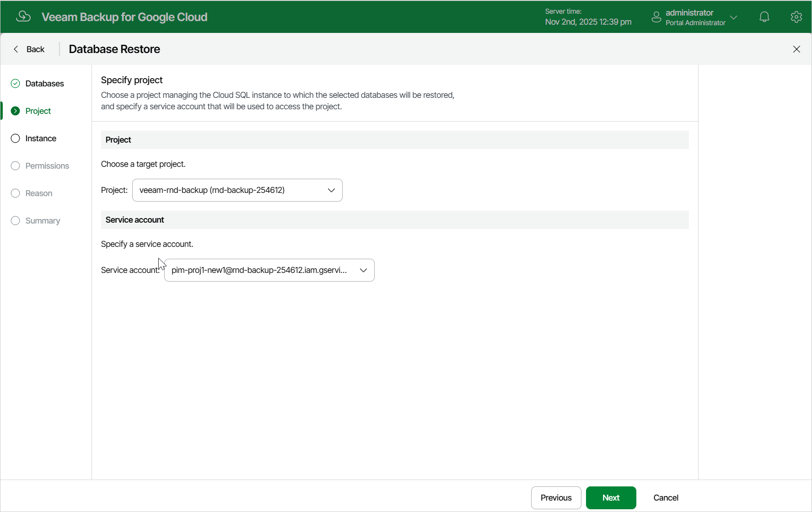Click the Portal Administrator label

pyautogui.click(x=695, y=23)
